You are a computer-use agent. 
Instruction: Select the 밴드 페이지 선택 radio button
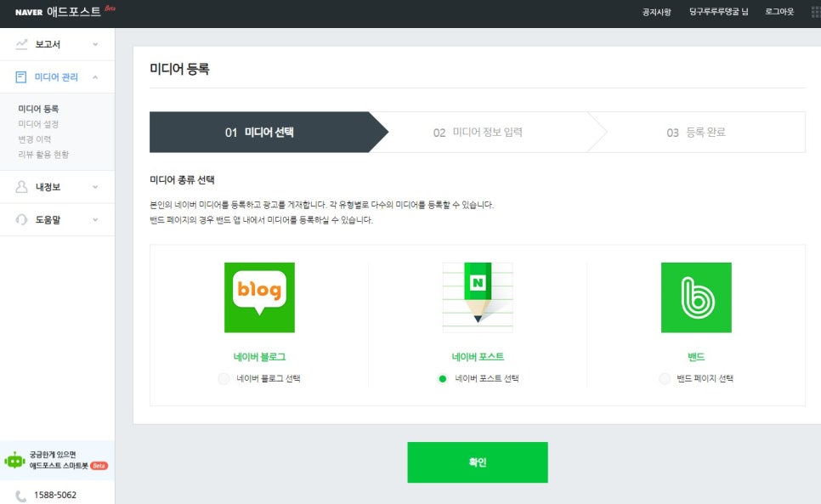tap(665, 378)
